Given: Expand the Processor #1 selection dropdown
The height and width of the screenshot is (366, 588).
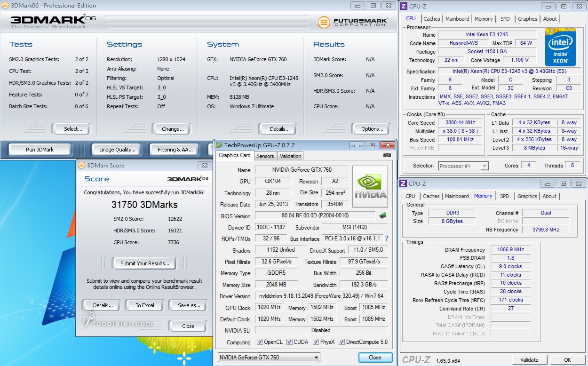Looking at the screenshot, I should tap(463, 166).
